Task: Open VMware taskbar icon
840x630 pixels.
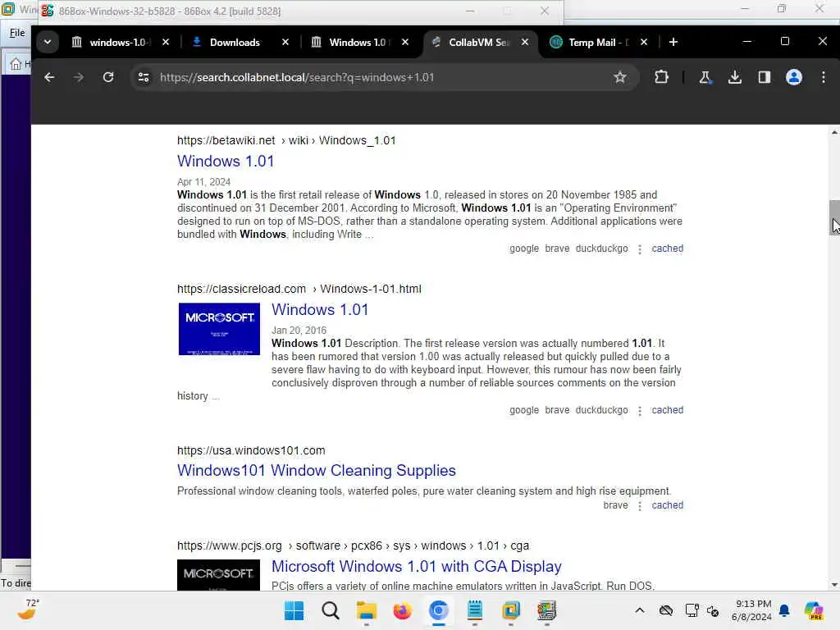Action: [511, 610]
